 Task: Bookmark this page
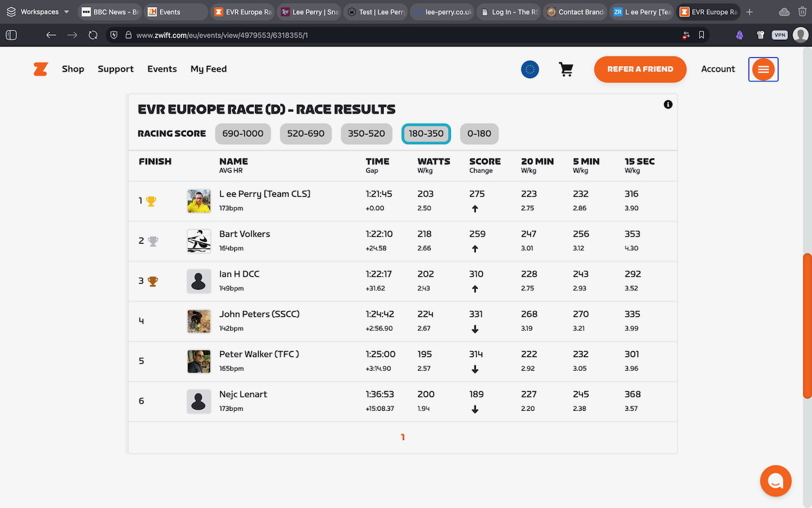tap(702, 35)
